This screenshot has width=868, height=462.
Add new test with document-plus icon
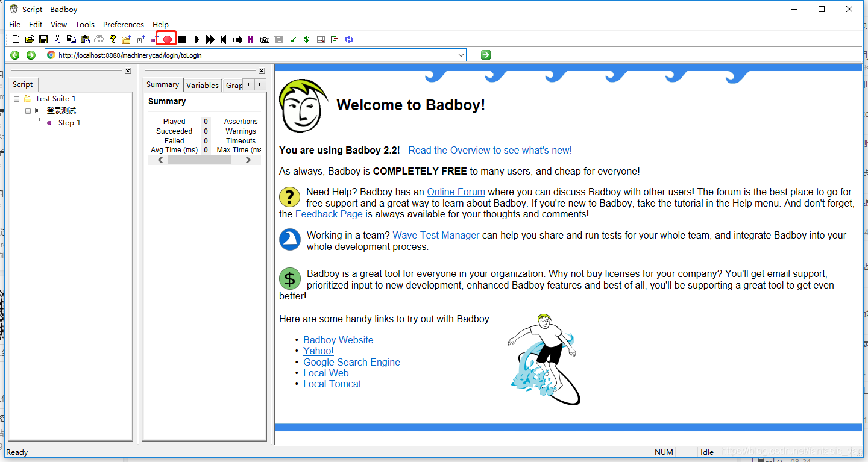coord(141,39)
